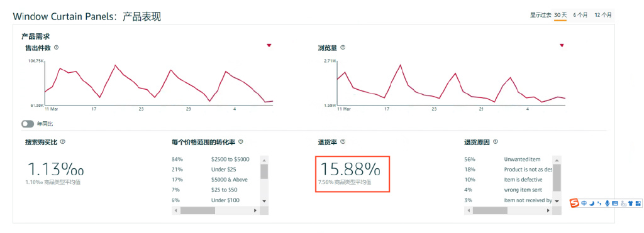Image resolution: width=644 pixels, height=233 pixels.
Task: Expand the red triangle above the 浏览量 chart
Action: click(562, 46)
